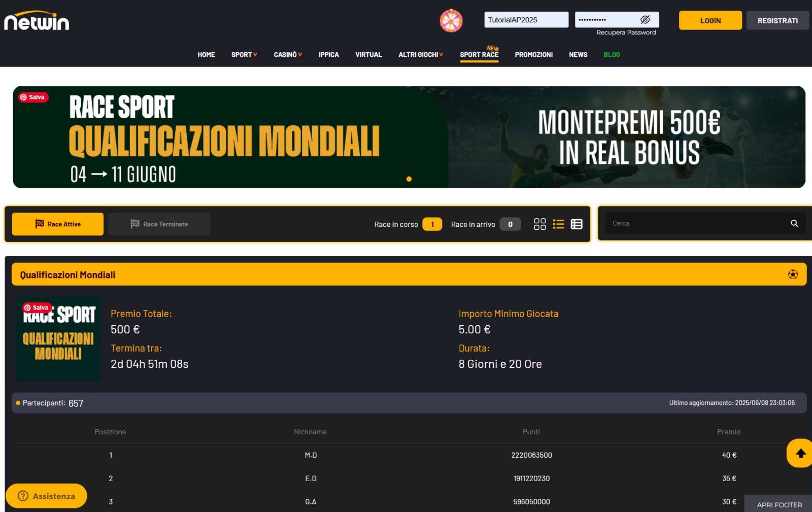The width and height of the screenshot is (812, 512).
Task: Open the IPPICA menu item
Action: (328, 54)
